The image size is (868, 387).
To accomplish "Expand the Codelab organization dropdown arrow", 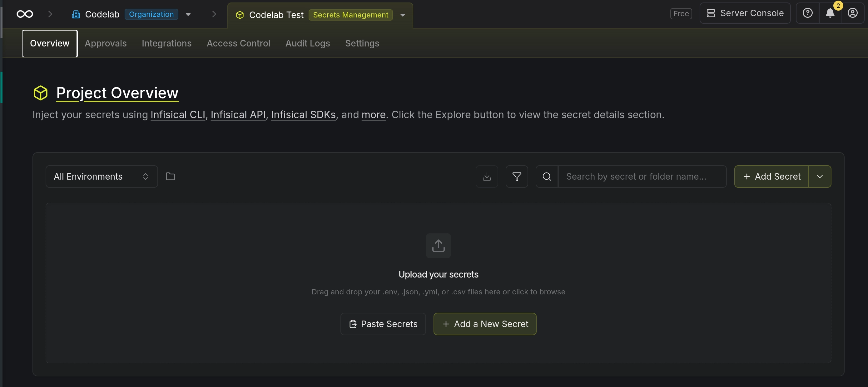I will pyautogui.click(x=188, y=14).
